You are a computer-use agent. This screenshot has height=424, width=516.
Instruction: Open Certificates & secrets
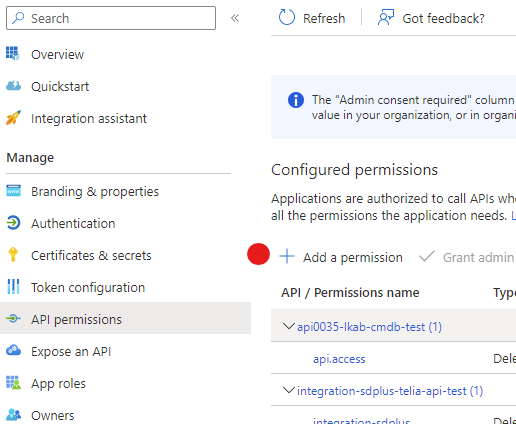coord(91,255)
